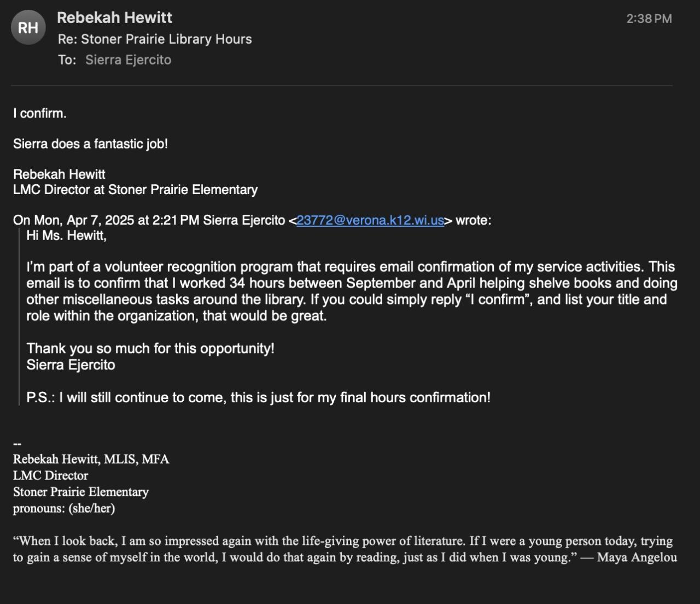Image resolution: width=700 pixels, height=604 pixels.
Task: Select recipient Sierra Ejercito in To field
Action: pyautogui.click(x=128, y=60)
